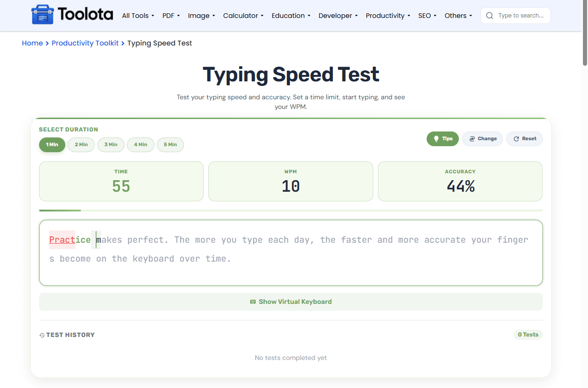
Task: Open the Productivity dropdown
Action: [x=388, y=16]
